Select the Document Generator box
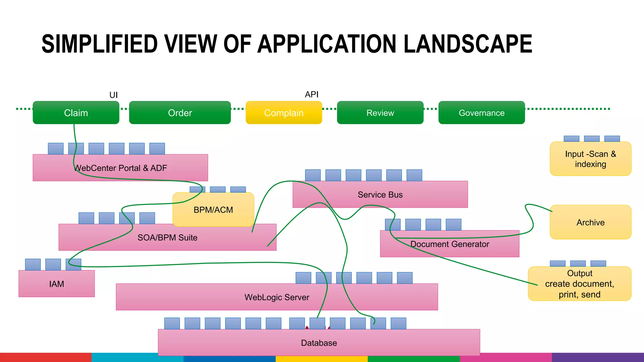This screenshot has height=362, width=644. tap(450, 244)
